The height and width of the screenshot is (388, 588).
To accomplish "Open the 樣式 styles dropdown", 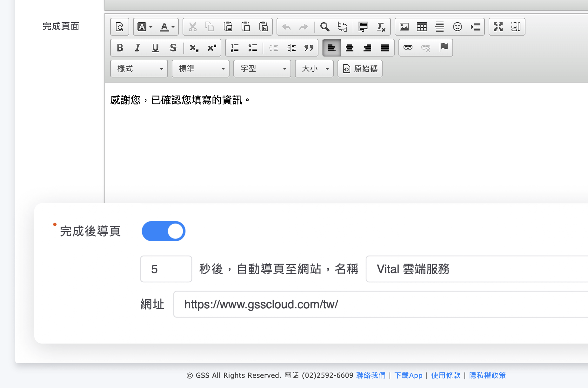I will coord(139,69).
